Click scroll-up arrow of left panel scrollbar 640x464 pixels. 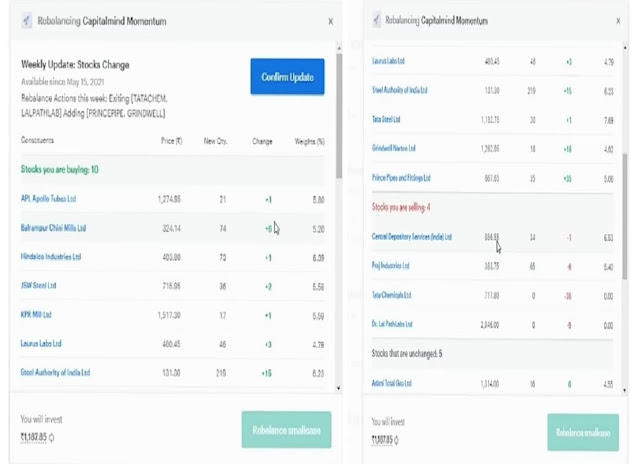point(339,48)
